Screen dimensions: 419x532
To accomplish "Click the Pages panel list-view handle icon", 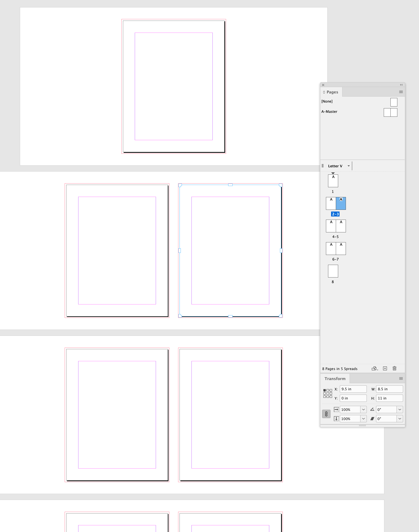I will pos(323,166).
